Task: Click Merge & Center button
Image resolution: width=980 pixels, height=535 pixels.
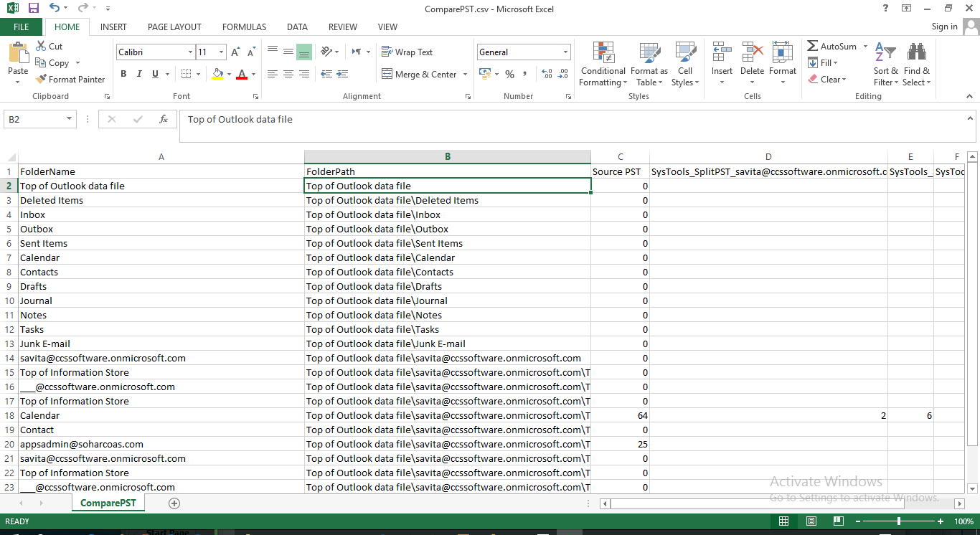Action: click(419, 74)
